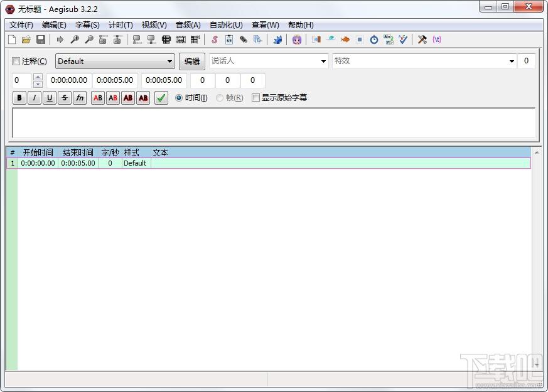Open the 说话人 actor dropdown arrow
Image resolution: width=548 pixels, height=392 pixels.
(323, 61)
